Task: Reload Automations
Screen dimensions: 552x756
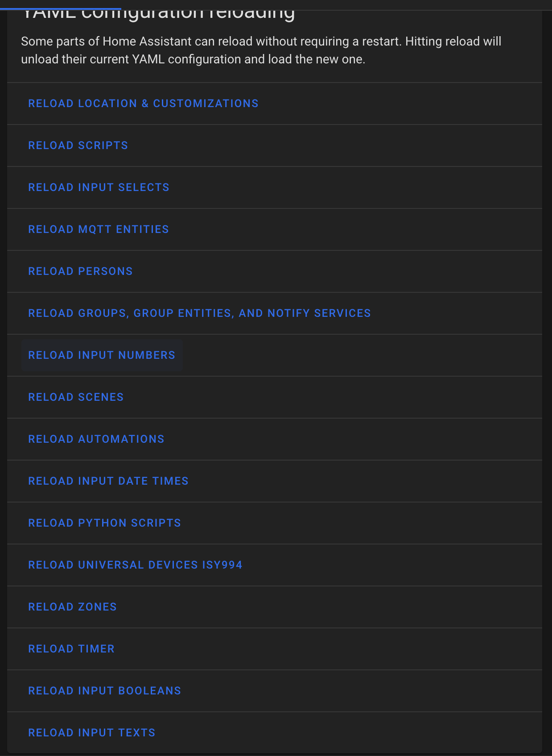Action: coord(96,439)
